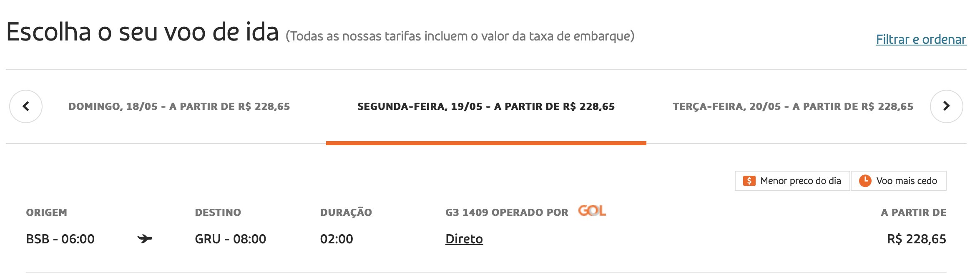Open Direto flight details link

point(464,239)
